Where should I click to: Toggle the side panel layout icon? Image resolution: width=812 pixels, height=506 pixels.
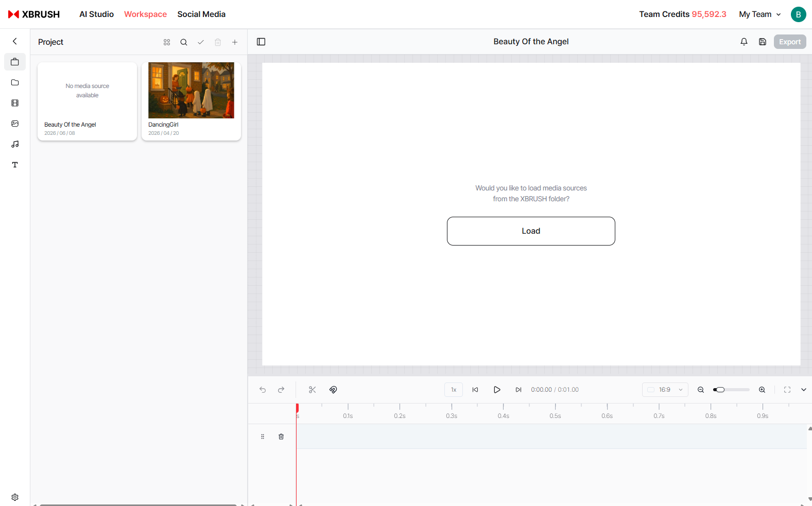coord(261,42)
